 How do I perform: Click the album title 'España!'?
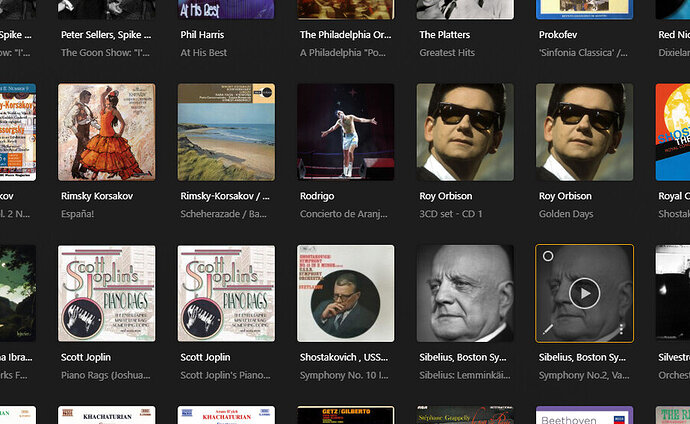(x=77, y=214)
